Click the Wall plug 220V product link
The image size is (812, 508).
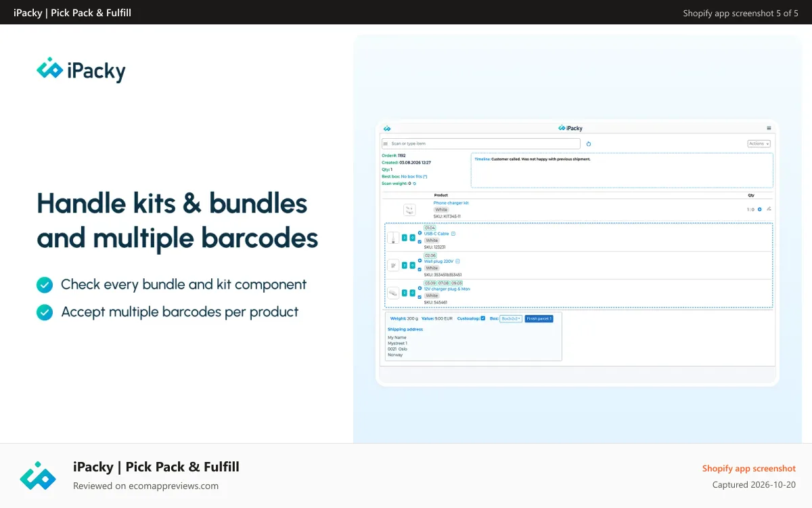point(438,261)
